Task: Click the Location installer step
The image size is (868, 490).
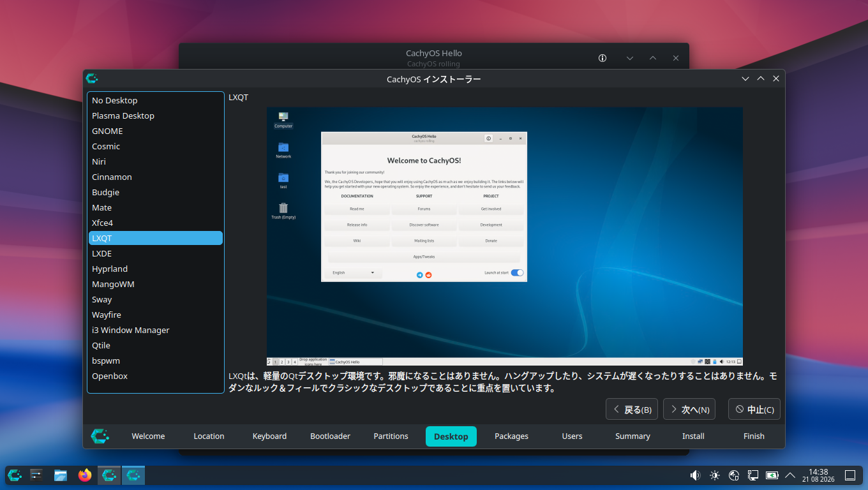Action: [209, 436]
